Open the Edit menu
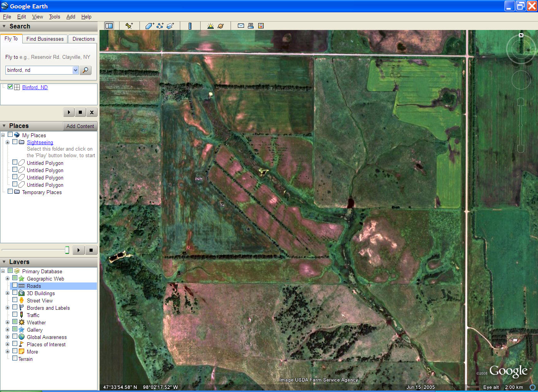This screenshot has width=538, height=392. coord(22,17)
